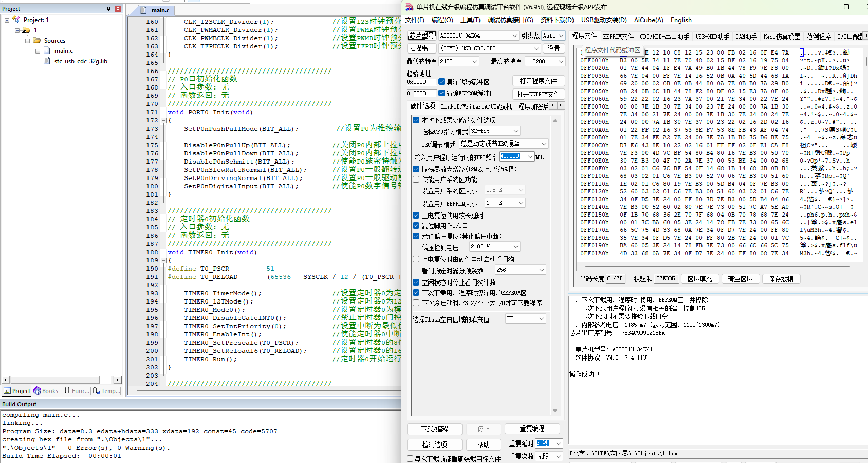Toggle 振荡器放大增益 checkbox
Viewport: 868px width, 463px height.
click(x=416, y=169)
